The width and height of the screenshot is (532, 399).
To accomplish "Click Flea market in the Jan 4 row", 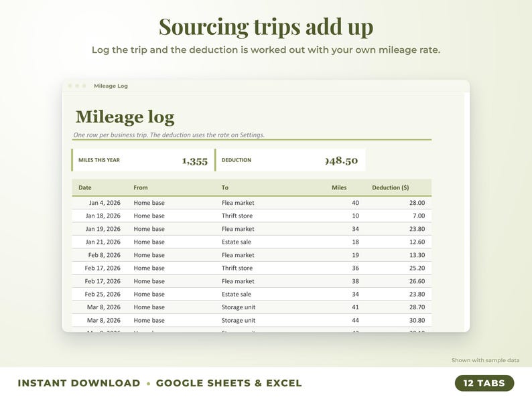I will 238,203.
